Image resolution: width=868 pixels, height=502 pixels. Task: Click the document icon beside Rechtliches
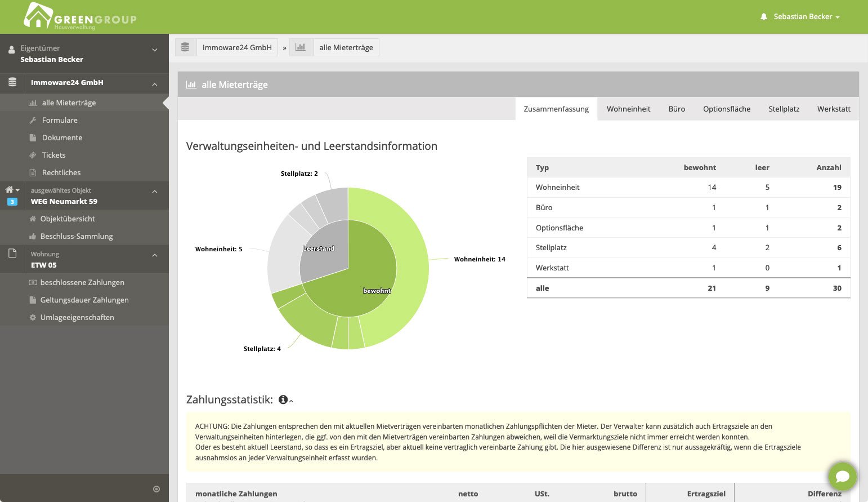[x=33, y=172]
